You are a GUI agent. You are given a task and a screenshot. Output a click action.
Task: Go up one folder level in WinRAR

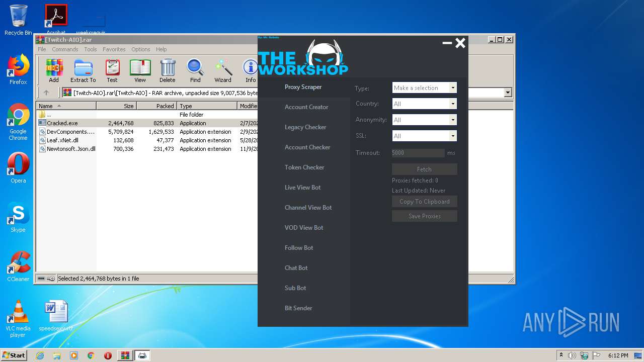click(x=46, y=93)
